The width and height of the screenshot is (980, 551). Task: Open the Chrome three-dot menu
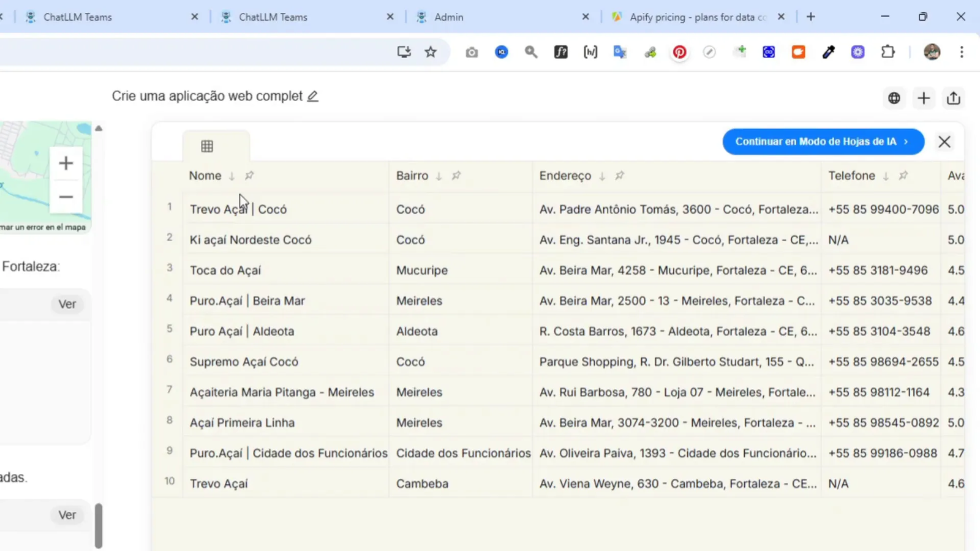[x=962, y=52]
